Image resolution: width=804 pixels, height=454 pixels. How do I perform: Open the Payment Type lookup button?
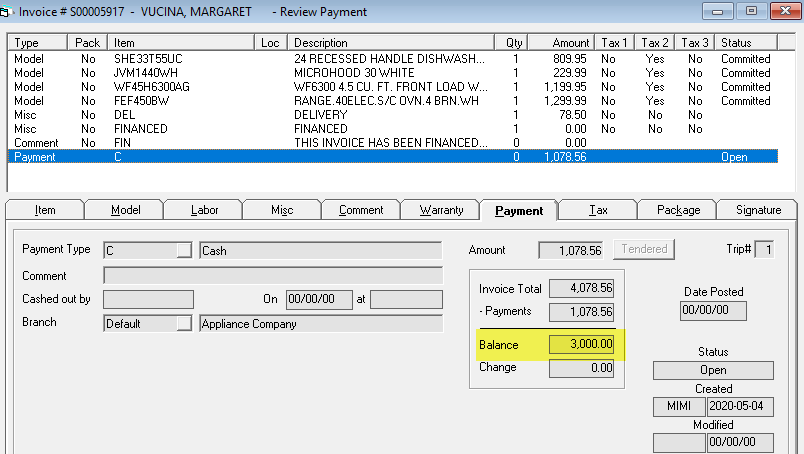coord(184,250)
